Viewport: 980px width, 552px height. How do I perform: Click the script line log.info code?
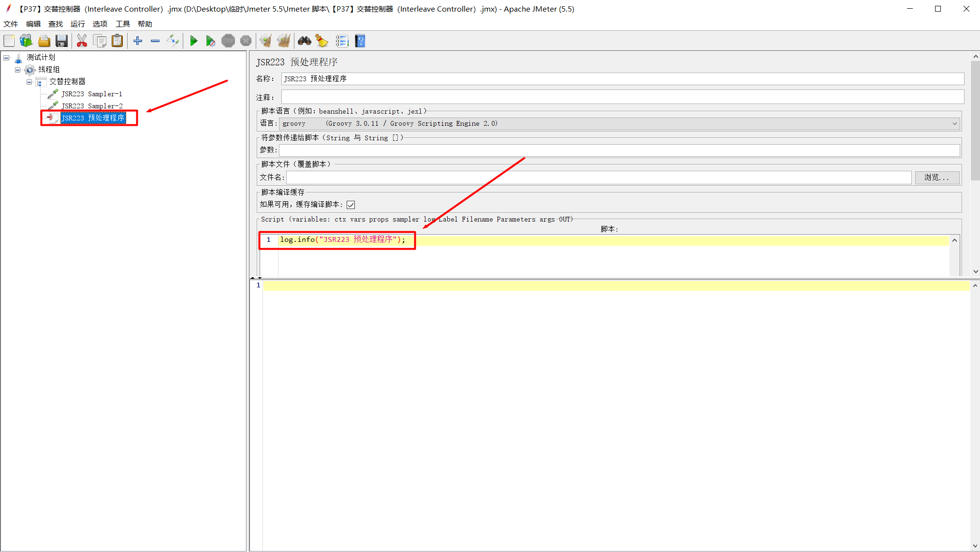(x=343, y=240)
